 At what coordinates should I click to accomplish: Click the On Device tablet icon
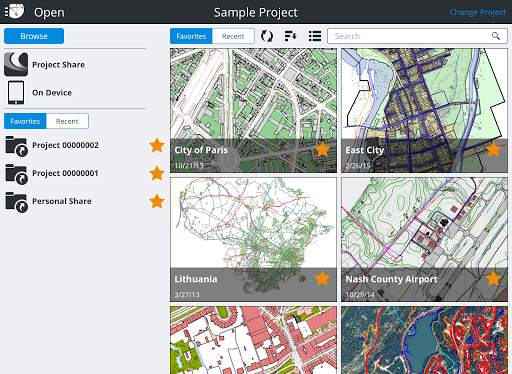coord(16,92)
